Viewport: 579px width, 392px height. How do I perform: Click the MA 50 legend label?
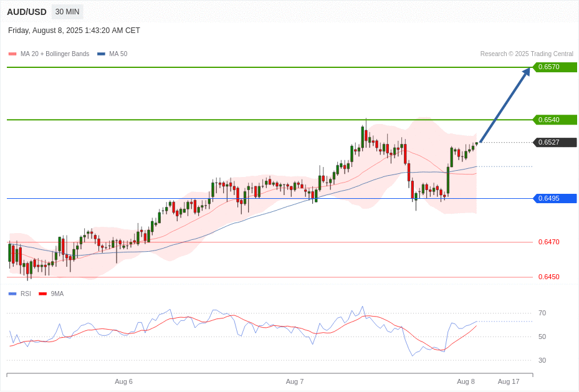(118, 54)
